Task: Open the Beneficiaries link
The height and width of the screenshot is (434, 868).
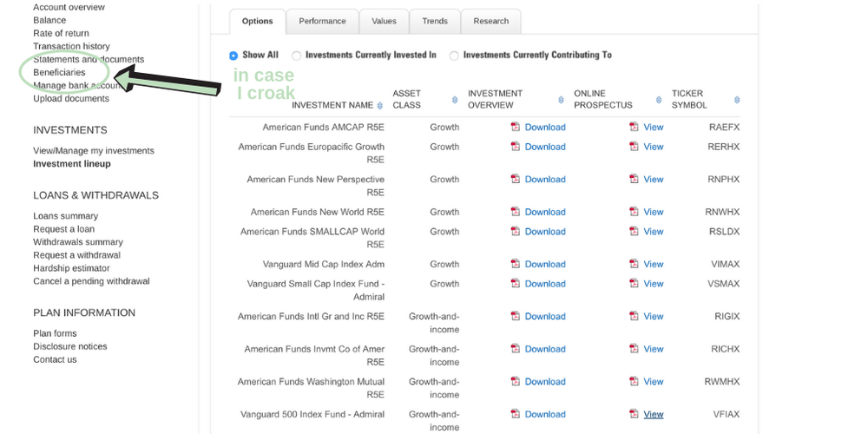Action: pyautogui.click(x=59, y=72)
